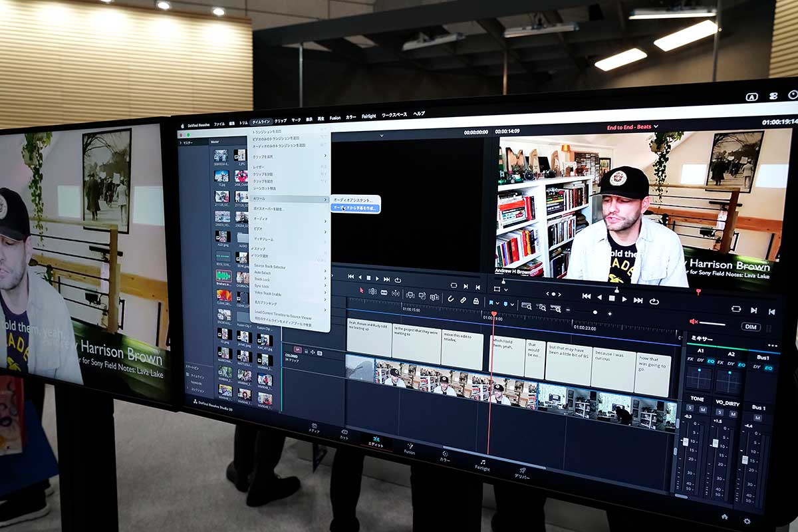
Task: Select the red arrow Selection tool
Action: pos(362,290)
